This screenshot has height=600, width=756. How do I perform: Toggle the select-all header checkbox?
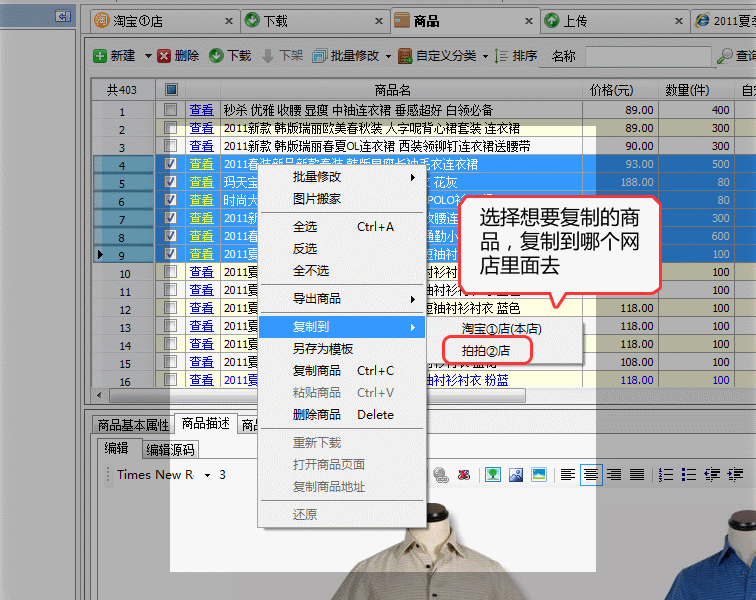coord(171,89)
